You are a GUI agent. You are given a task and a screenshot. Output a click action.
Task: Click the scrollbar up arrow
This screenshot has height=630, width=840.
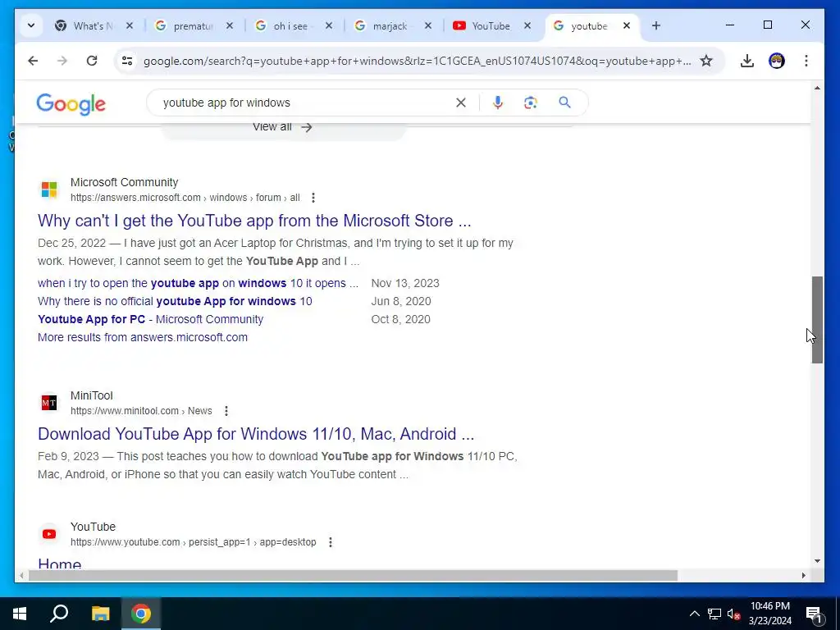click(x=817, y=87)
